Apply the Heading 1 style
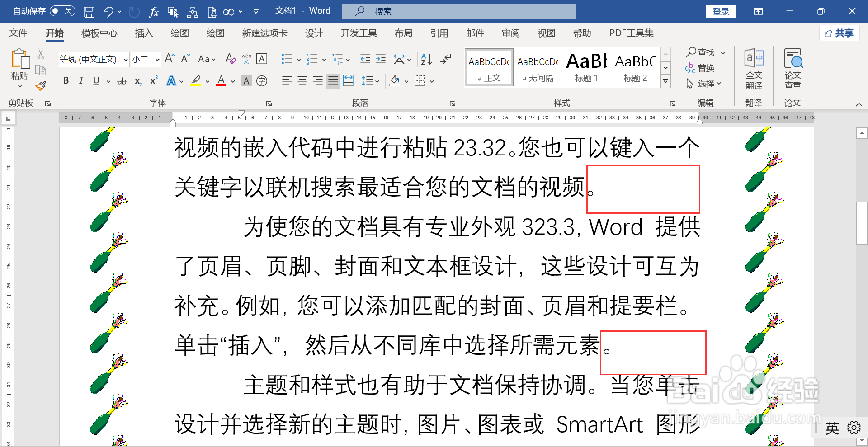Viewport: 868px width, 447px height. tap(586, 67)
